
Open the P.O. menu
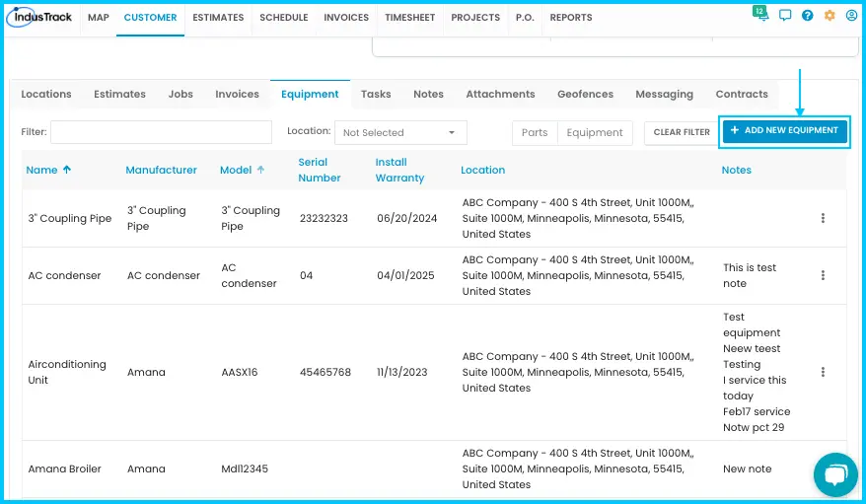pos(525,18)
